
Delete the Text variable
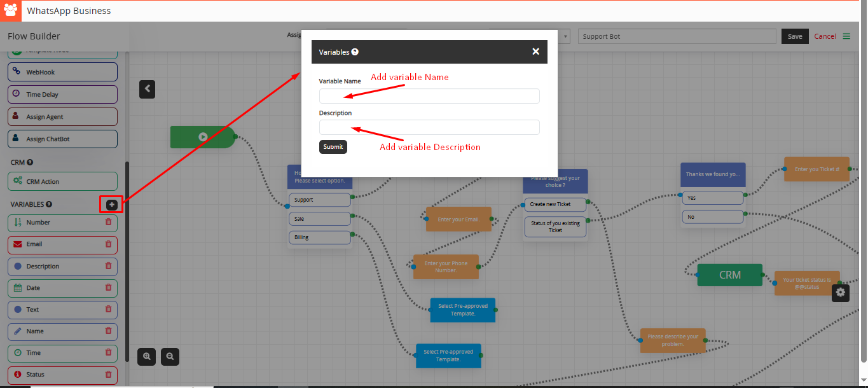point(108,309)
